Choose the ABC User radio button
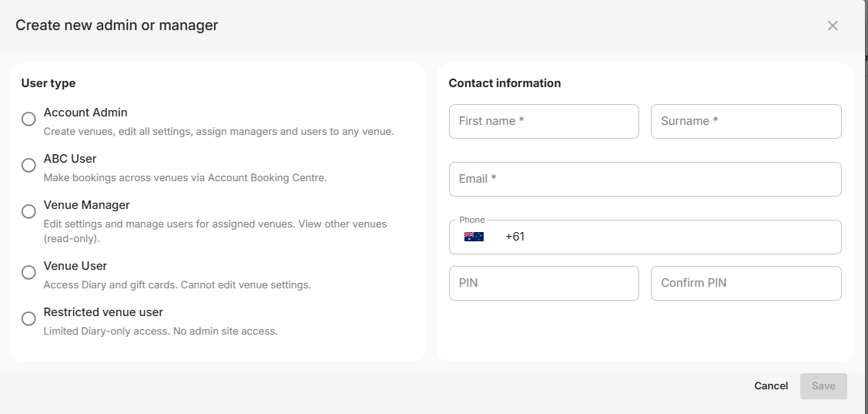 28,165
